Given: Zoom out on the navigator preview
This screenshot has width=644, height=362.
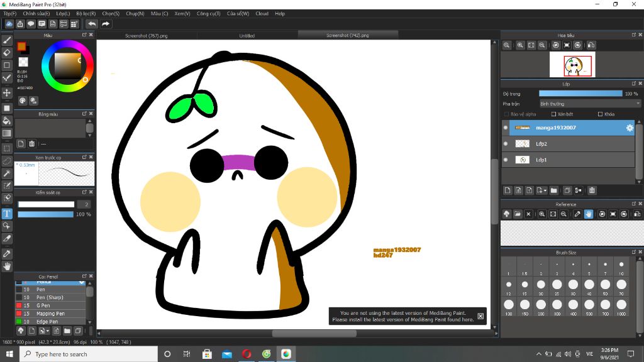Looking at the screenshot, I should click(542, 45).
